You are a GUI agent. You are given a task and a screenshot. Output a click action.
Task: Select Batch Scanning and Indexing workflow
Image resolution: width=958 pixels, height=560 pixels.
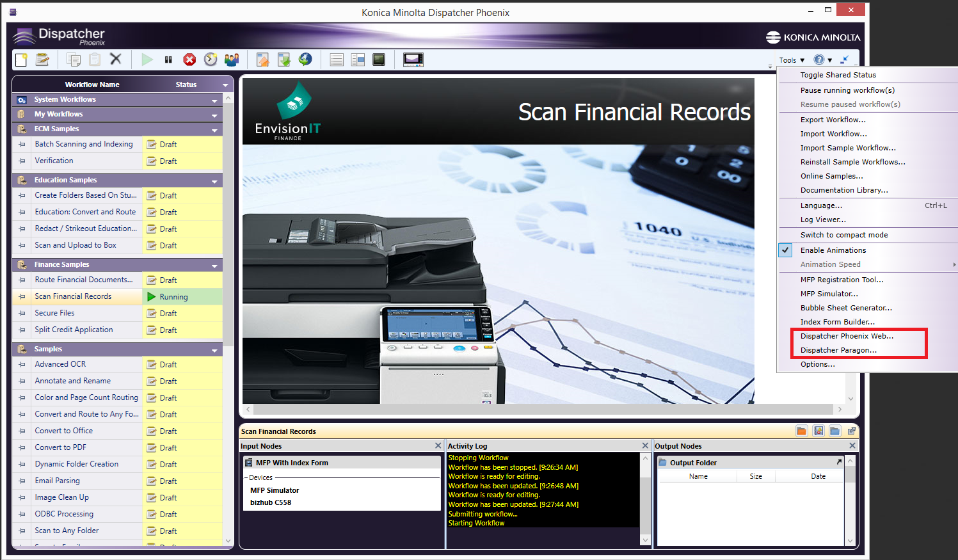pos(84,144)
